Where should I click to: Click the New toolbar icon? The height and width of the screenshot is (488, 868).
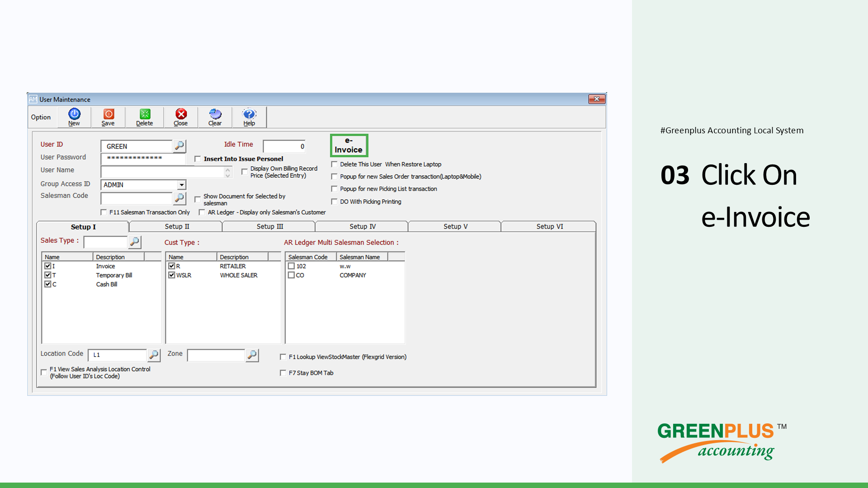pos(74,117)
